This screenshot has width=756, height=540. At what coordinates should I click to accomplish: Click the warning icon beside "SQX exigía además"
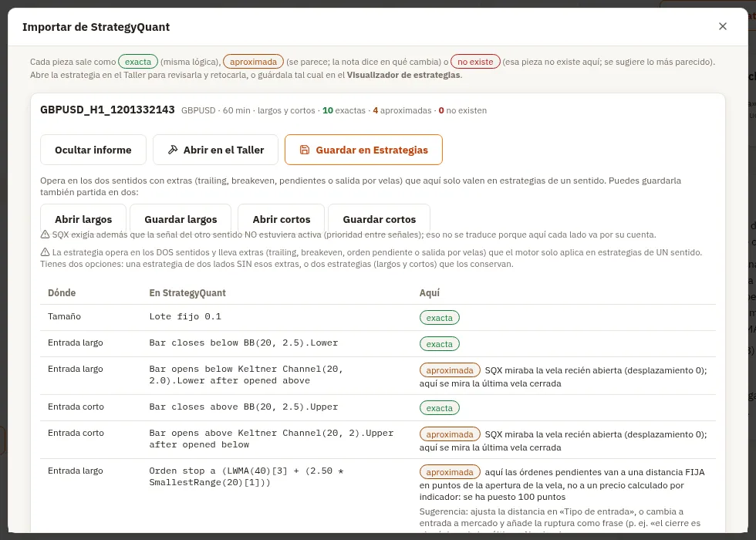45,235
